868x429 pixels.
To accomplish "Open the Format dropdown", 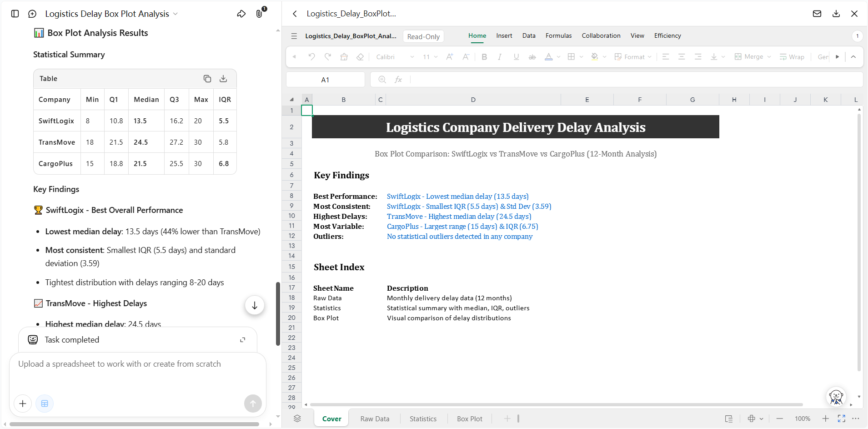I will (633, 57).
